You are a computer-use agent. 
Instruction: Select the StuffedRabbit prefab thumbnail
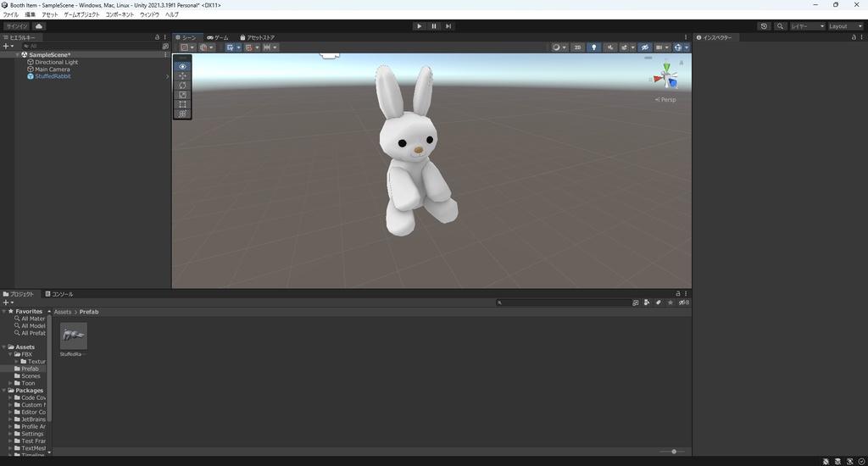pos(74,336)
